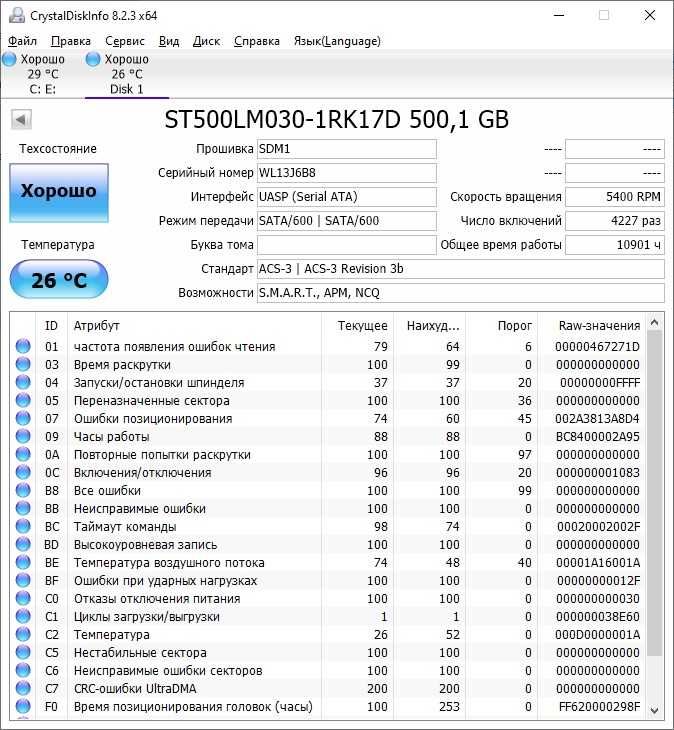Click the Хорошо health status button
This screenshot has width=674, height=730.
[59, 193]
